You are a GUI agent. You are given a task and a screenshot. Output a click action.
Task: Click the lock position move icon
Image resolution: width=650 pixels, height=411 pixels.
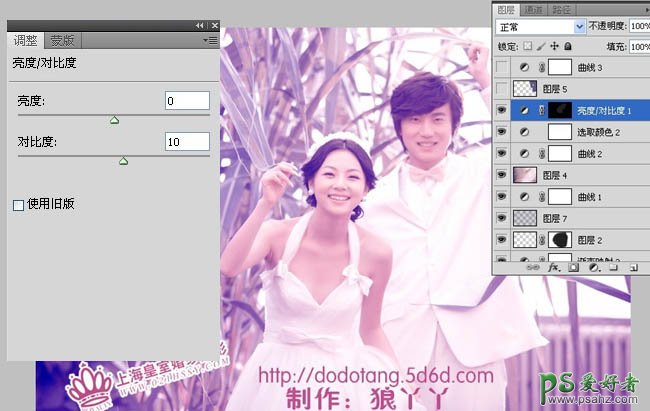(554, 45)
